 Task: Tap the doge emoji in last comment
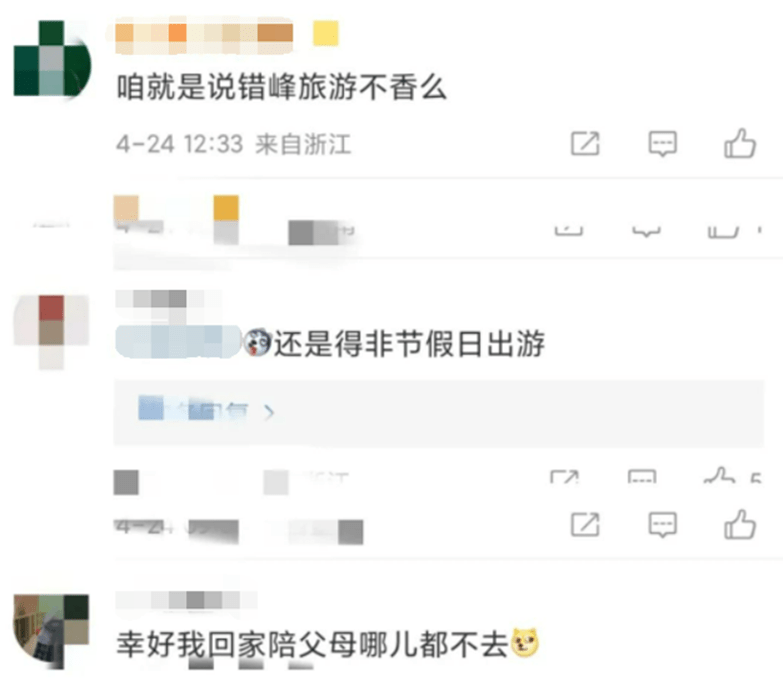(523, 643)
